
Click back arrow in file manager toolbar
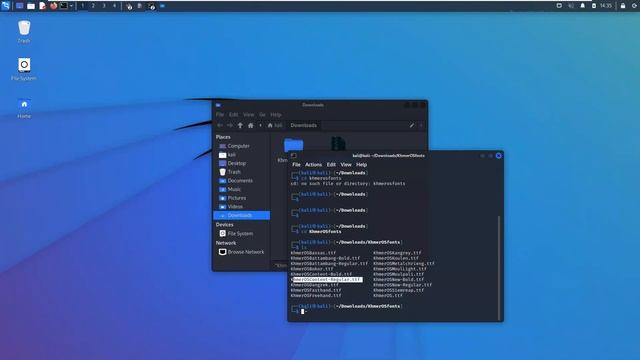220,125
